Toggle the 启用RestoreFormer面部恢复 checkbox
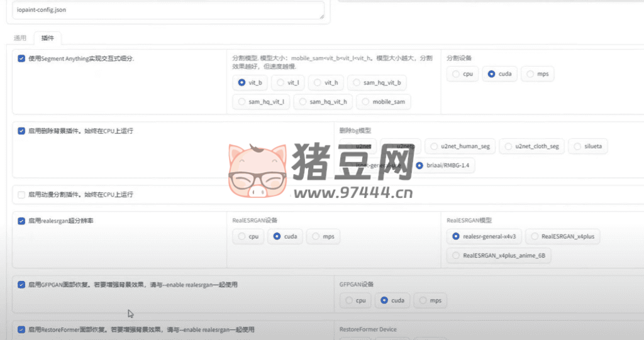Screen dimensions: 644x340 21,329
